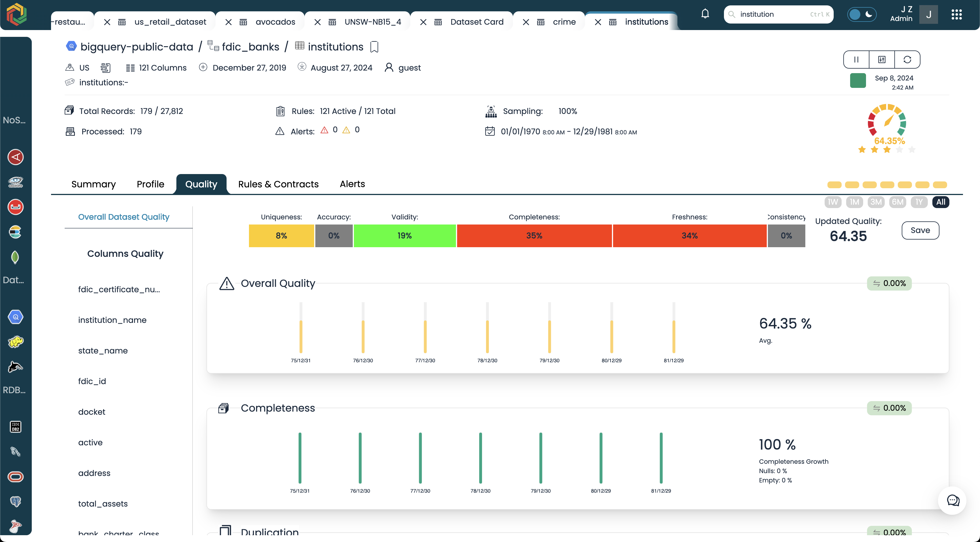Bookmark the institutions dataset
Viewport: 980px width, 542px height.
click(374, 47)
